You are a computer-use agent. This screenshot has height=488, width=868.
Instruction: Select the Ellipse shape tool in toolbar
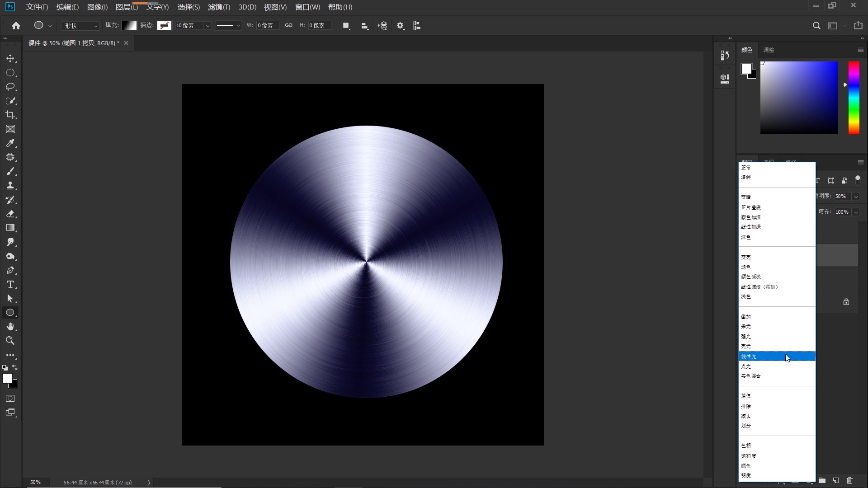point(10,313)
